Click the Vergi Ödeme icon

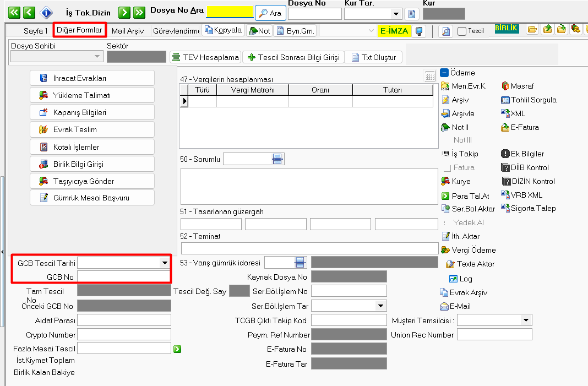[445, 250]
